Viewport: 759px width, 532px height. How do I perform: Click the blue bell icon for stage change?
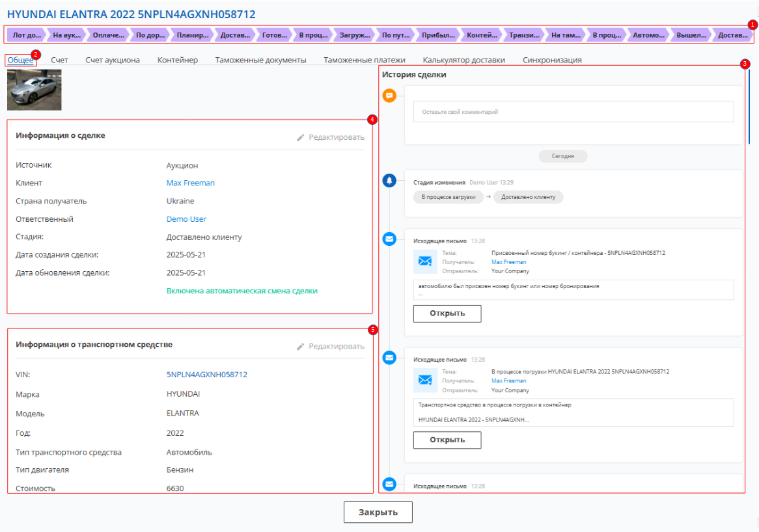pos(389,180)
